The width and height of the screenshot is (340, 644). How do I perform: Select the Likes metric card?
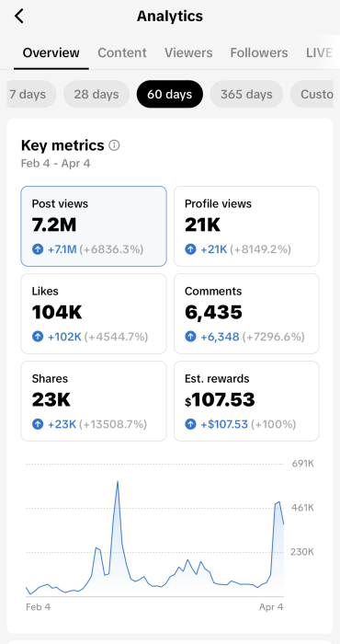tap(94, 314)
